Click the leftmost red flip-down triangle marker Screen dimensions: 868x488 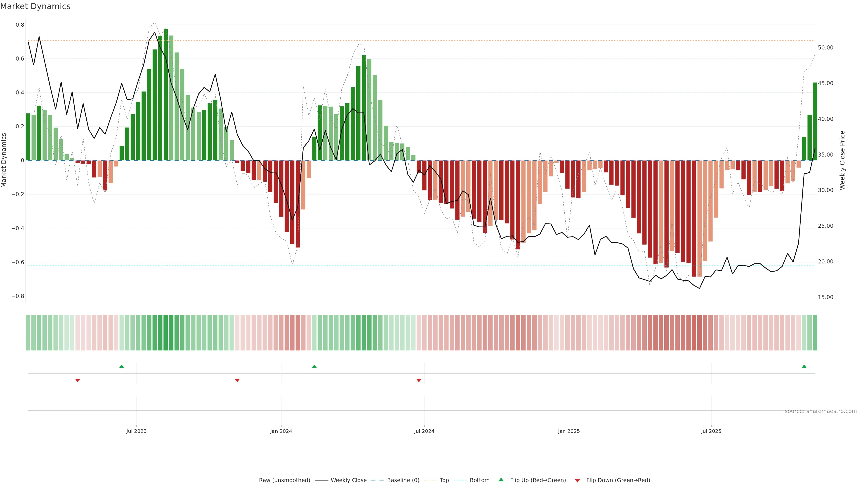[78, 380]
